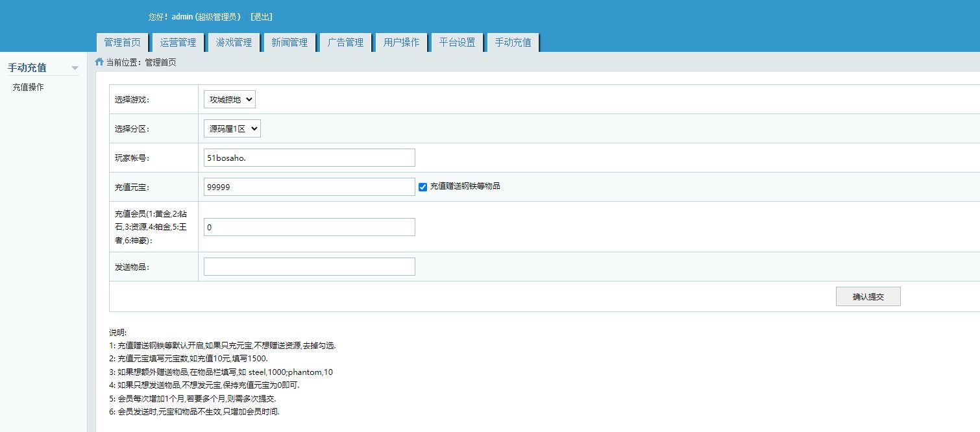Switch to 管理首页 tab
The image size is (980, 432).
[x=123, y=43]
